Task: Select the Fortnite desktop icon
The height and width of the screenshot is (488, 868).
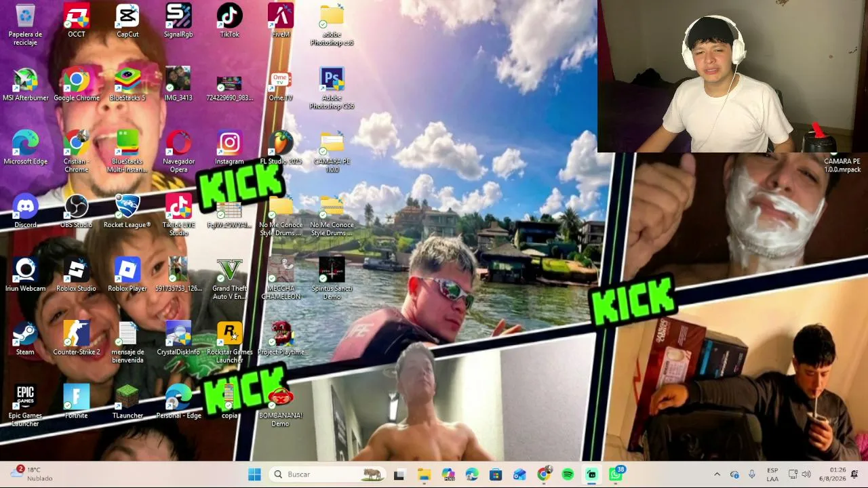Action: click(77, 402)
